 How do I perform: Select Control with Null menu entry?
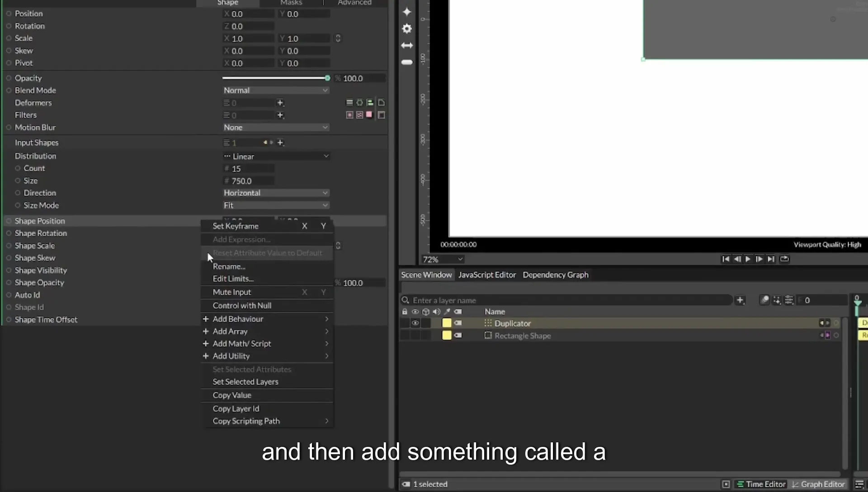[267, 306]
